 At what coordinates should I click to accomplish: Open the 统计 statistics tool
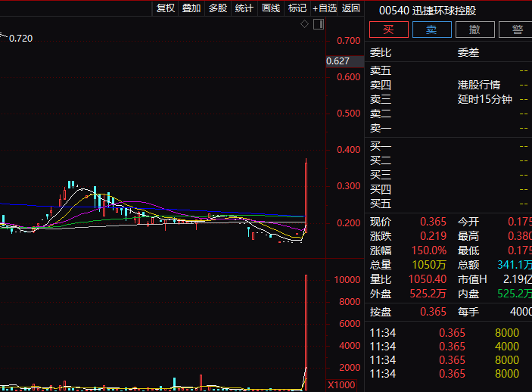[x=244, y=8]
